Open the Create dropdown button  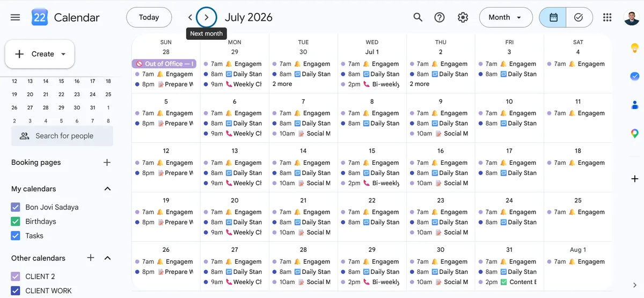click(40, 54)
